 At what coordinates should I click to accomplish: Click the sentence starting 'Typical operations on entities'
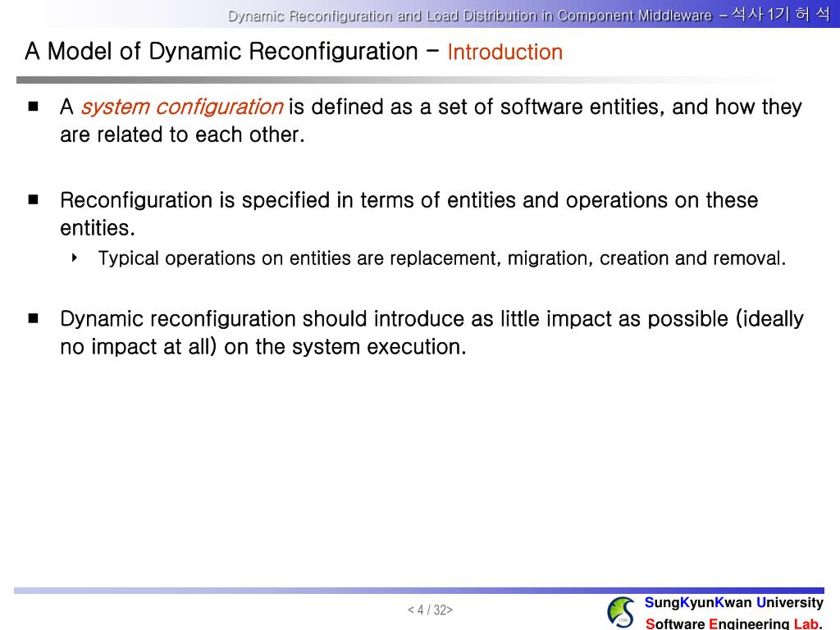point(442,258)
